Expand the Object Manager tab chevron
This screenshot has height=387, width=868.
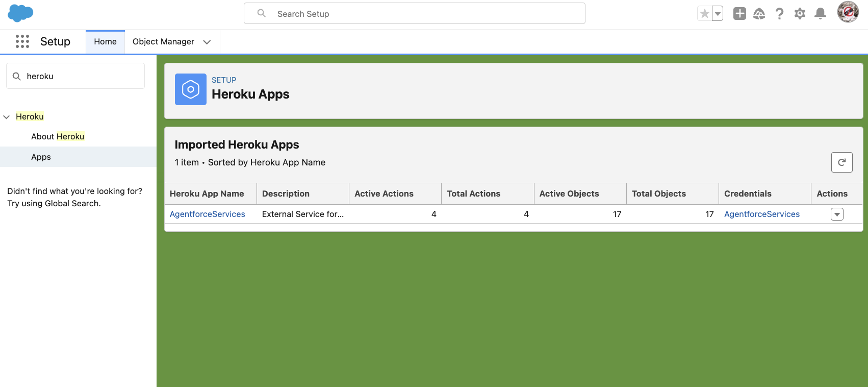click(207, 42)
